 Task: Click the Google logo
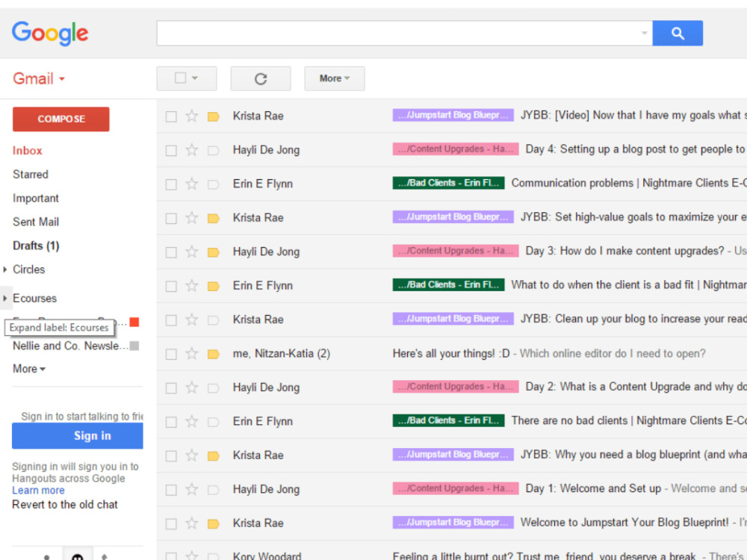click(x=50, y=34)
